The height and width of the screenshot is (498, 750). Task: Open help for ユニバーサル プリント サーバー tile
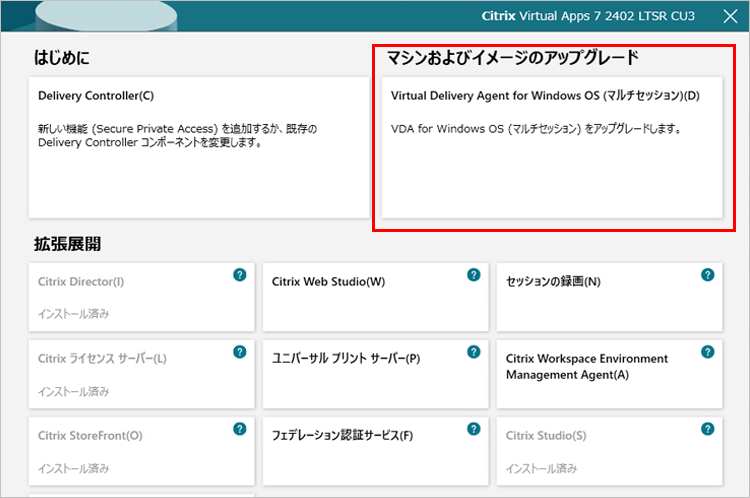474,352
